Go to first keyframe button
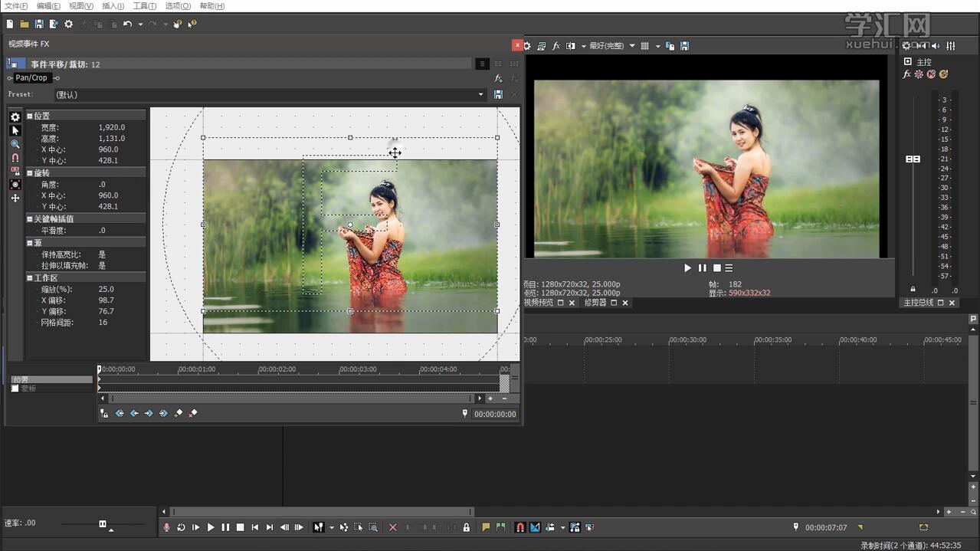Screen dimensions: 980x551 click(120, 413)
